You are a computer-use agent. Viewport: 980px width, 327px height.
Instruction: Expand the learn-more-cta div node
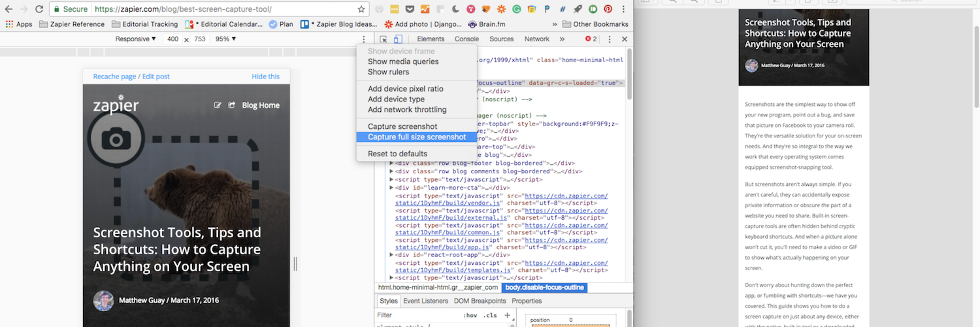coord(392,188)
